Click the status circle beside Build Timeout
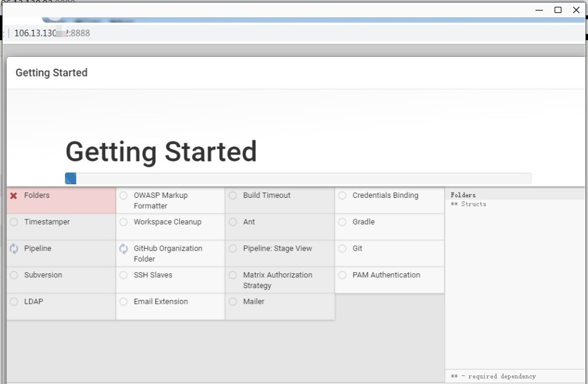The width and height of the screenshot is (588, 384). point(233,195)
